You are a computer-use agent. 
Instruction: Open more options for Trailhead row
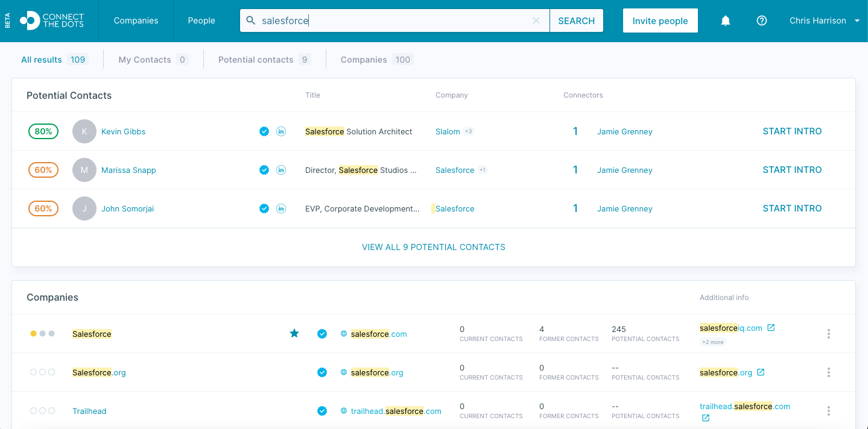(x=829, y=411)
